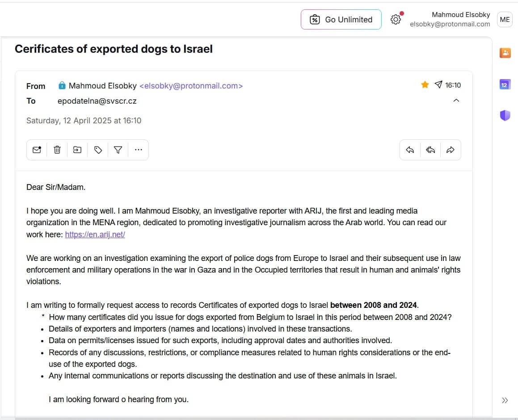
Task: Open Contacts in the side panel
Action: pyautogui.click(x=505, y=53)
